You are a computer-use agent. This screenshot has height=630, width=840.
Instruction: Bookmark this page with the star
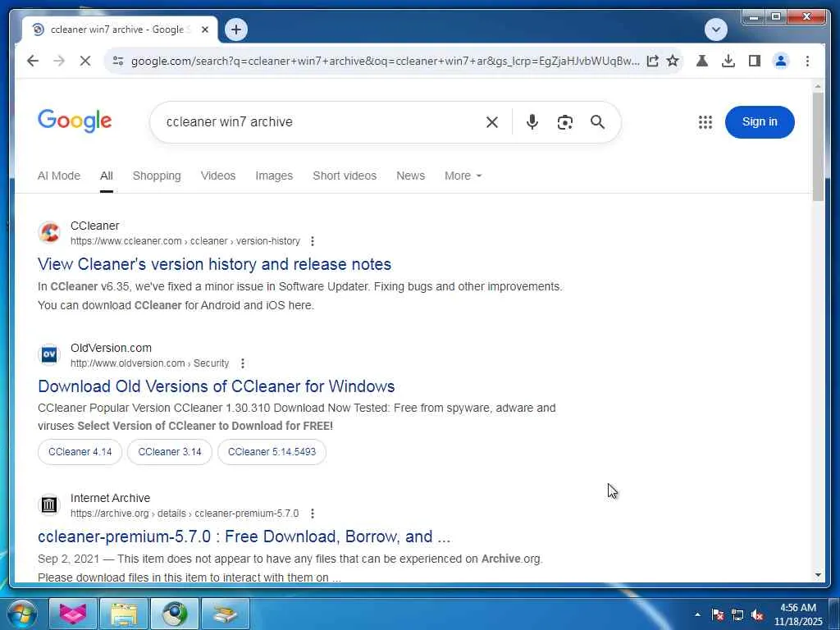click(673, 61)
